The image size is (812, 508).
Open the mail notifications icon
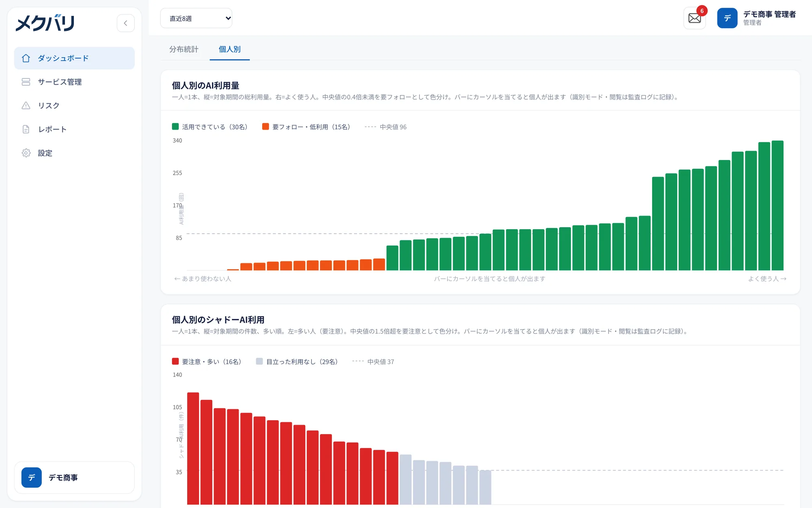click(x=695, y=18)
